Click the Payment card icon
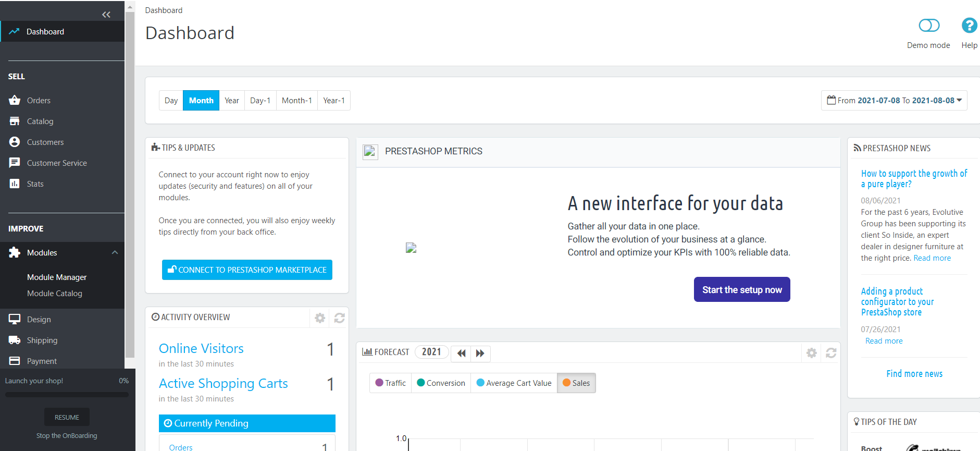The height and width of the screenshot is (451, 980). tap(15, 361)
